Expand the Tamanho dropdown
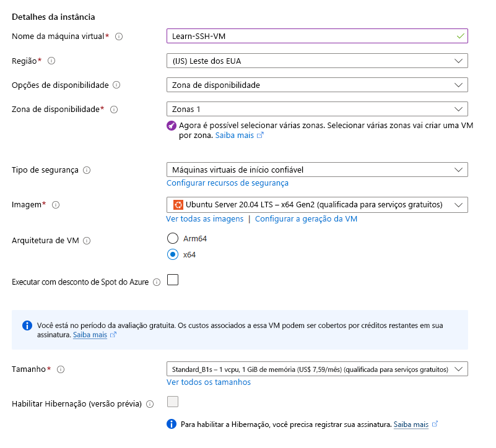Image resolution: width=496 pixels, height=448 pixels. 317,368
